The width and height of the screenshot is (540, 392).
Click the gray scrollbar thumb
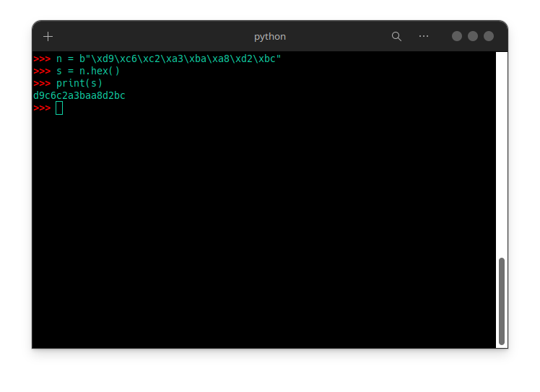502,301
